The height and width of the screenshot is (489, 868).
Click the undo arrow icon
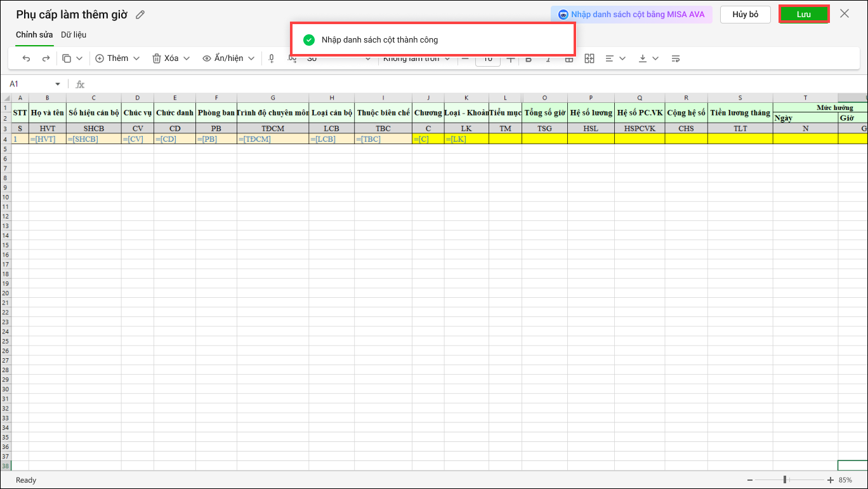pyautogui.click(x=26, y=58)
